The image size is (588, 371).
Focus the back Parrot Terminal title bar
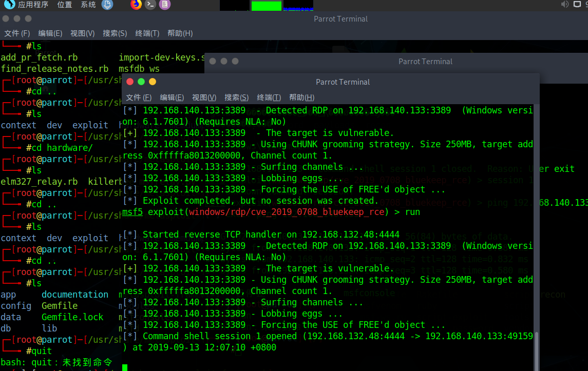(340, 19)
